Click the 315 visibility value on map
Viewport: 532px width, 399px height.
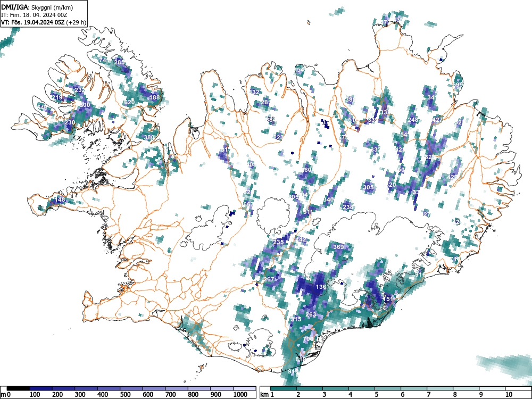coord(296,319)
